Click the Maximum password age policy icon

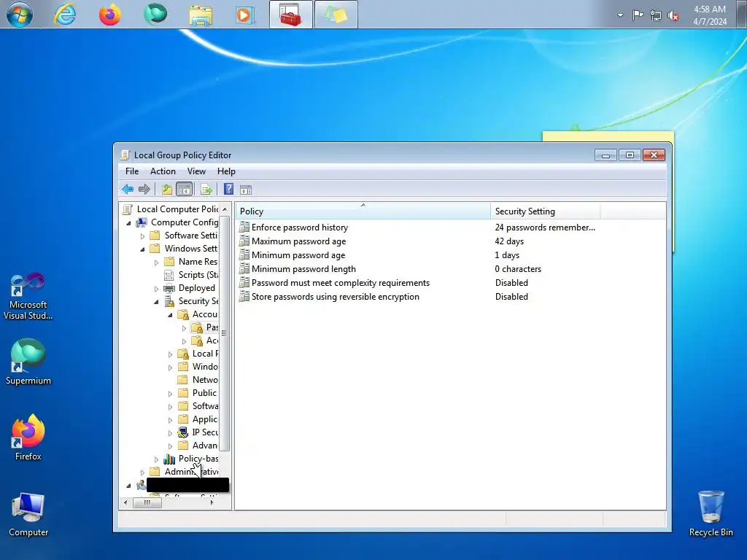[x=244, y=241]
